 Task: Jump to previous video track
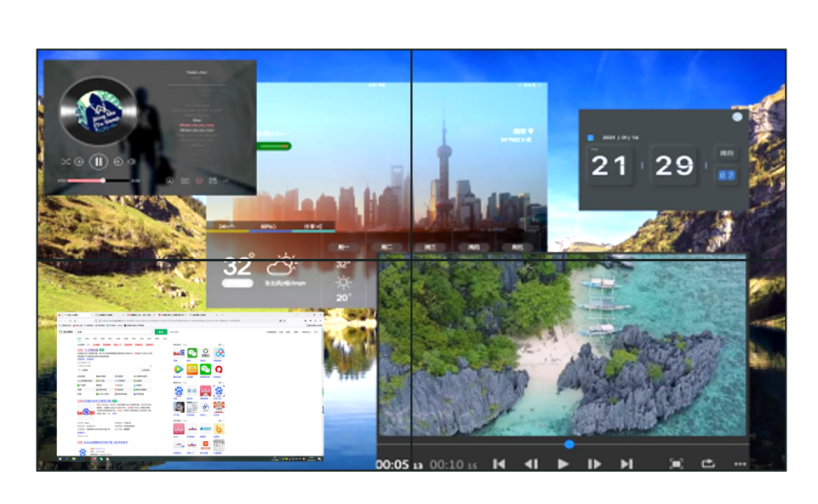(x=499, y=464)
